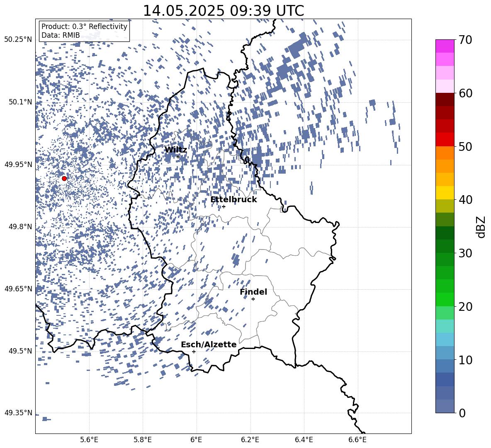Viewport: 491px width, 448px height.
Task: Click the magenta colorbar segment near 70
Action: coord(445,46)
